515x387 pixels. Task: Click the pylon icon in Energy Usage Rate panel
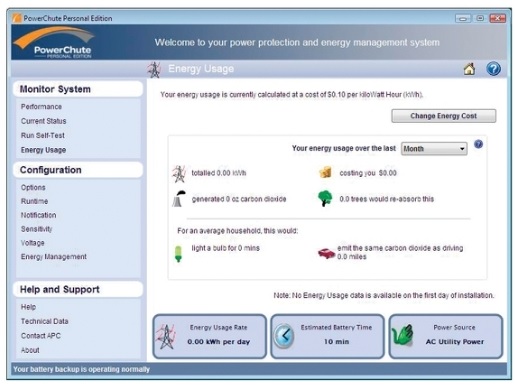166,337
